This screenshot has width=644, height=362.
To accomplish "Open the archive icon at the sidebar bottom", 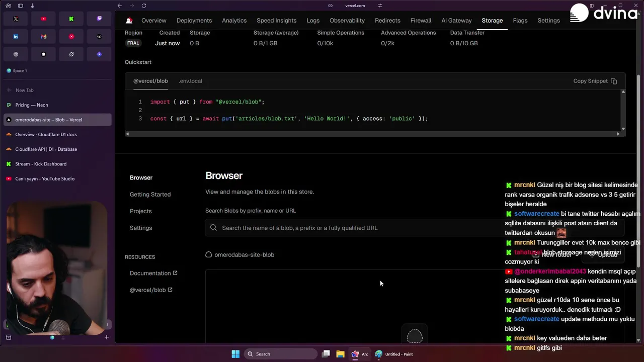I will click(x=9, y=337).
